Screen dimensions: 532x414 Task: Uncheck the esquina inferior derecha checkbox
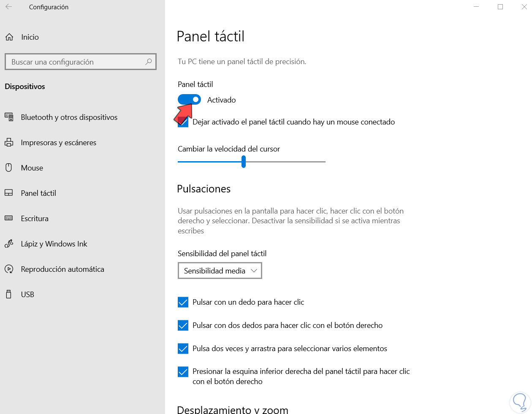[183, 372]
